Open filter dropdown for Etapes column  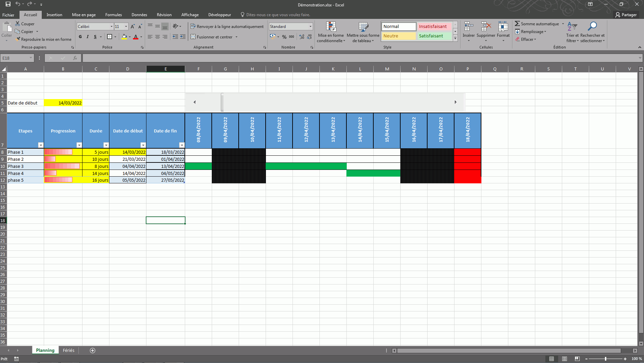tap(41, 145)
